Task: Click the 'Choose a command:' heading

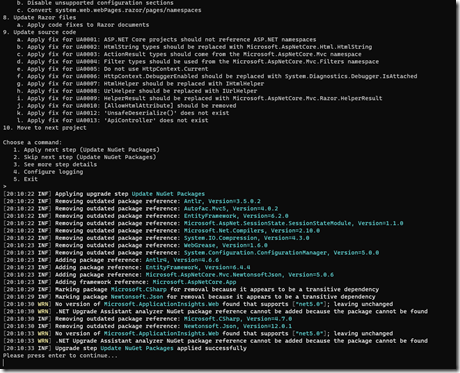Action: point(32,142)
